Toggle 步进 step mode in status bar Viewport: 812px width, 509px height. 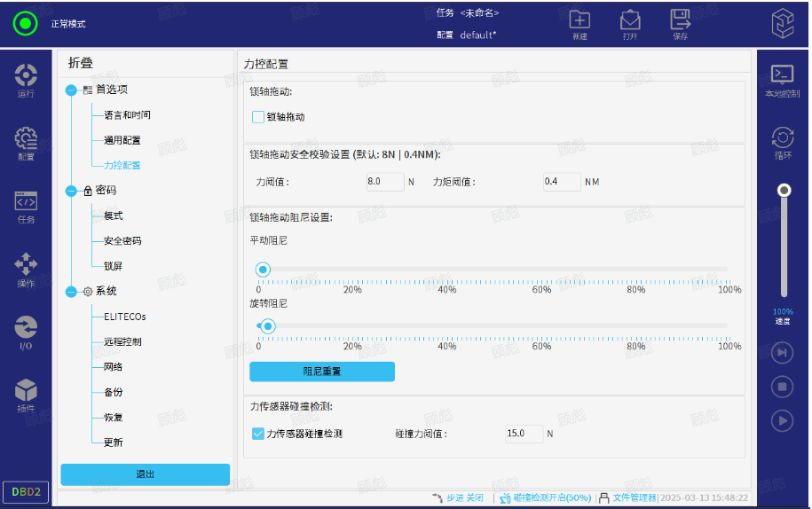click(458, 498)
